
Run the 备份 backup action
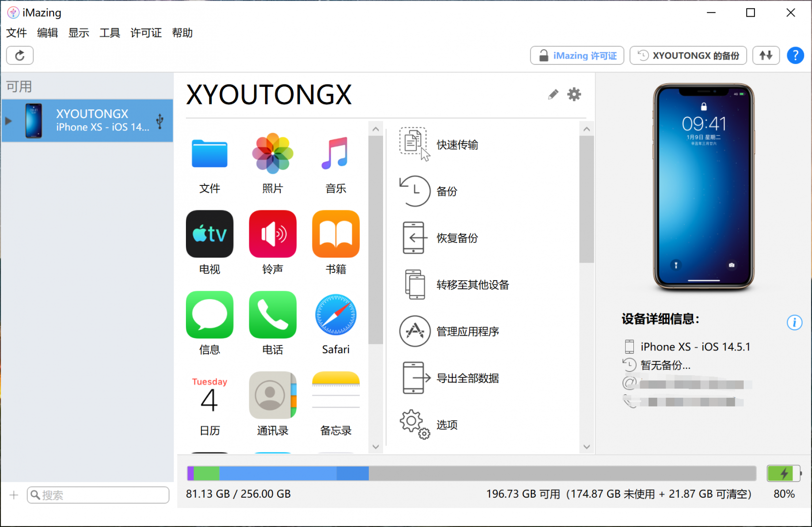click(428, 191)
